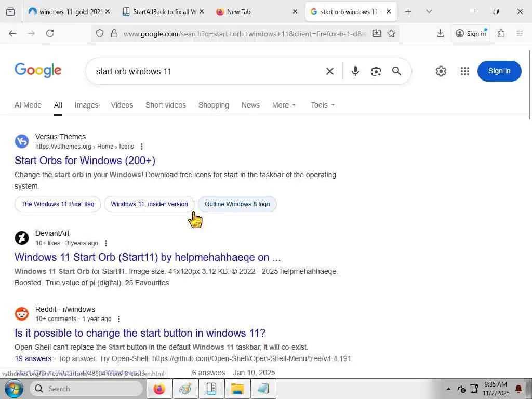
Task: Open Reddit 'change the start button' result
Action: 140,333
